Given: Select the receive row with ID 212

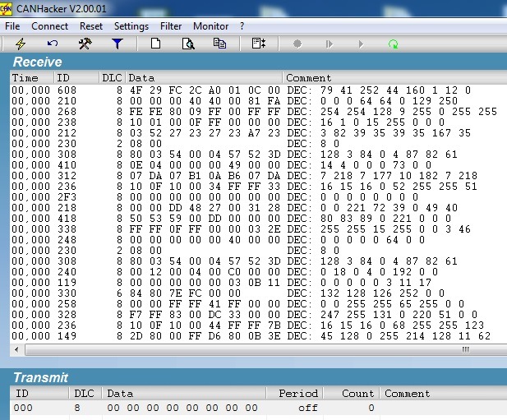Looking at the screenshot, I should tap(258, 133).
